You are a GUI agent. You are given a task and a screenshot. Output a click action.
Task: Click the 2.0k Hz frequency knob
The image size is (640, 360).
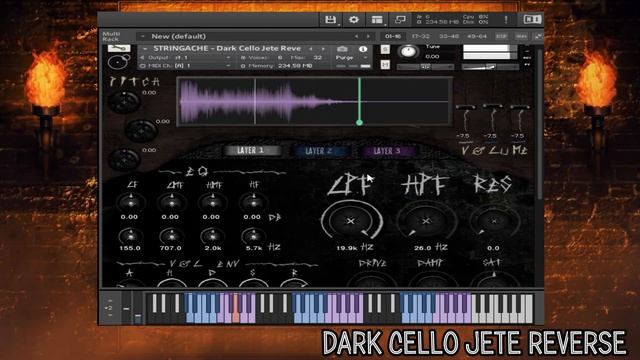212,236
